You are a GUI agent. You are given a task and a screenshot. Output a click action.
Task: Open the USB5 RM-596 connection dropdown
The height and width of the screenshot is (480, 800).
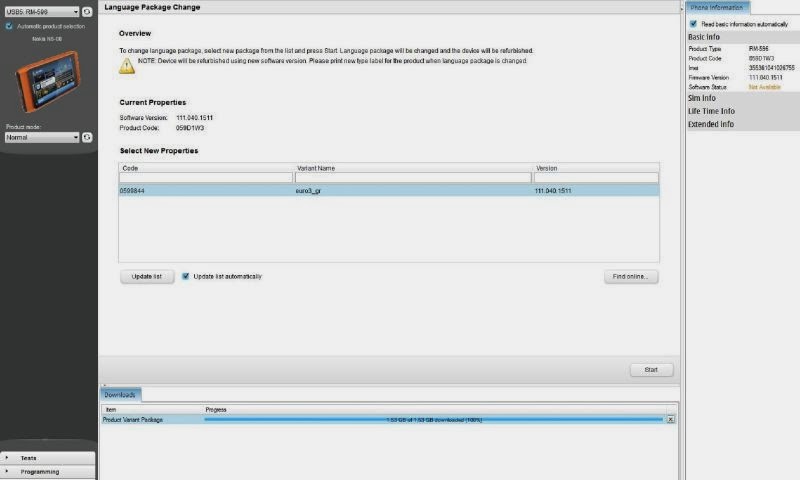pos(42,11)
